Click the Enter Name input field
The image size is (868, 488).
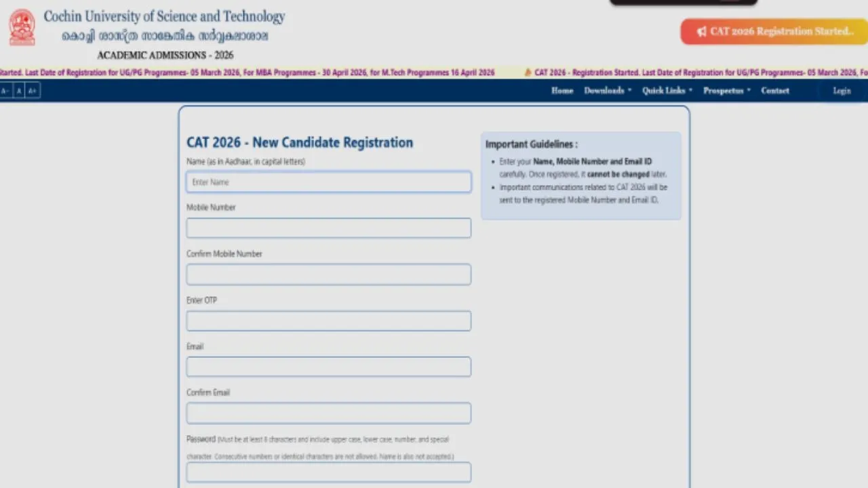tap(328, 182)
